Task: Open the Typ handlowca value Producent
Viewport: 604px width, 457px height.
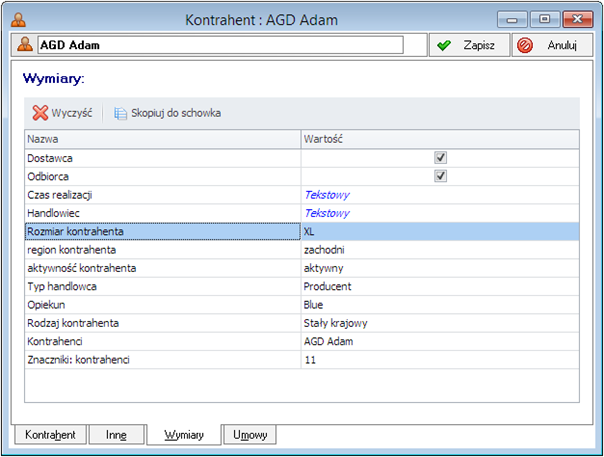Action: [x=440, y=286]
